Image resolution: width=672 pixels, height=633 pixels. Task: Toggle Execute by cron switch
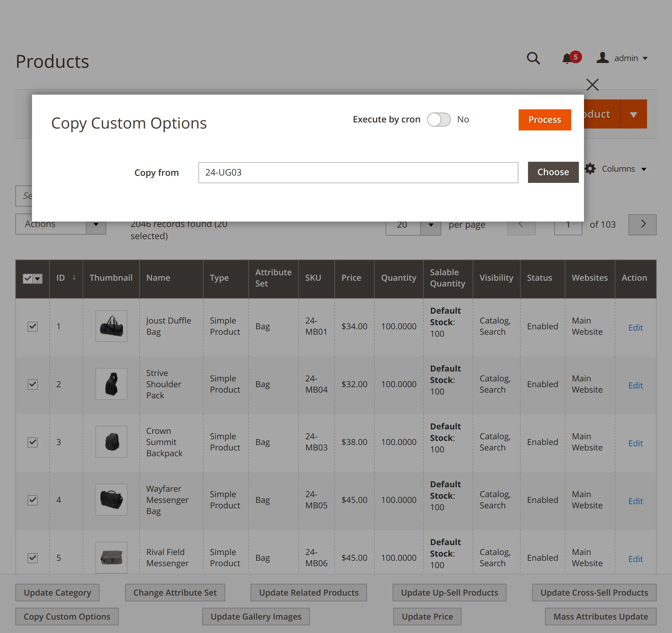click(x=439, y=120)
